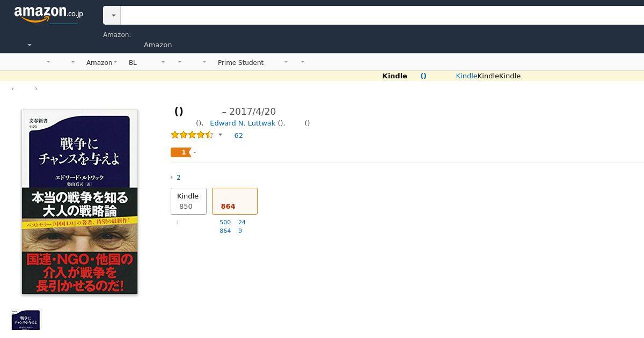Open the star rating icon
Viewport: 644px width, 338px height.
pyautogui.click(x=192, y=135)
